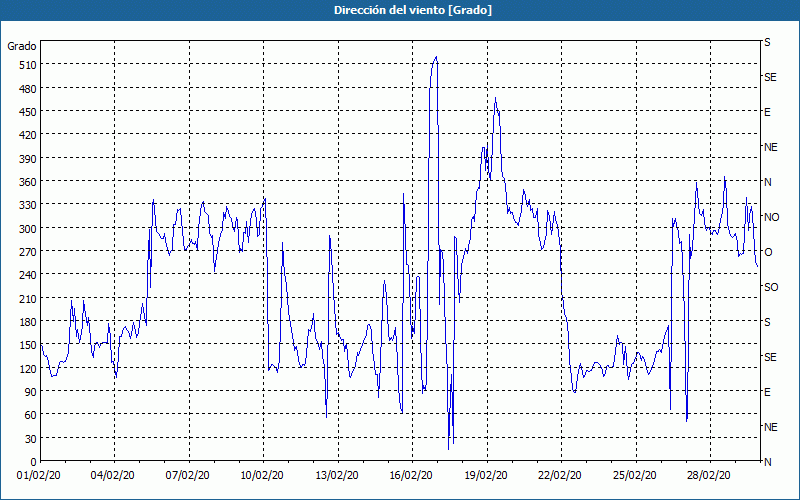Click the 25/02/20 date label
This screenshot has height=500, width=800.
635,476
